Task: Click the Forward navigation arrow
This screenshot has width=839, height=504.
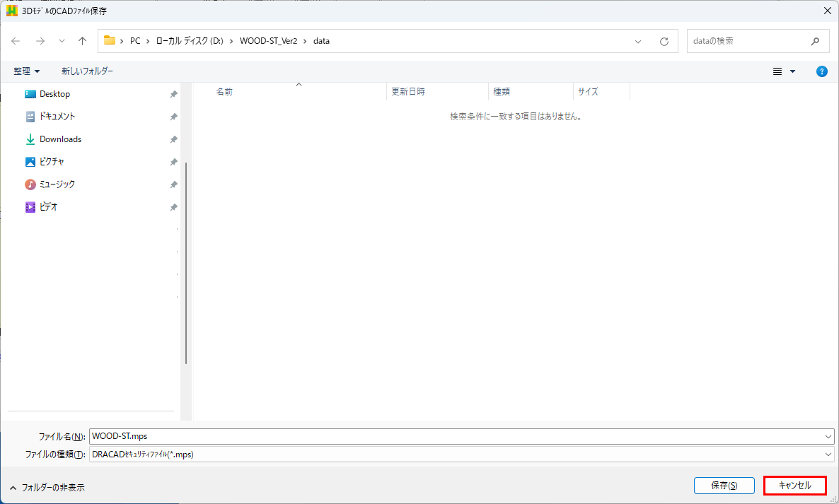Action: (40, 41)
